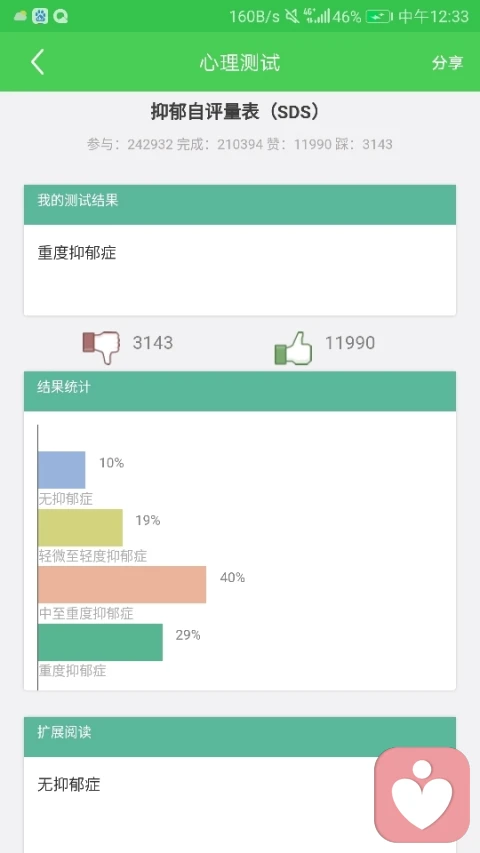Tap the 扩展阅读 section header

[x=239, y=737]
